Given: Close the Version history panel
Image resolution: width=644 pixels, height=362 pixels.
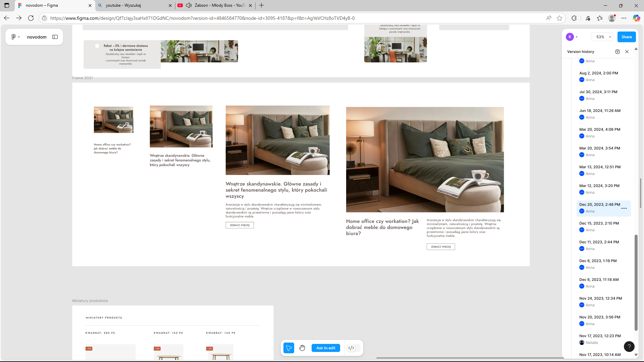Looking at the screenshot, I should click(627, 52).
